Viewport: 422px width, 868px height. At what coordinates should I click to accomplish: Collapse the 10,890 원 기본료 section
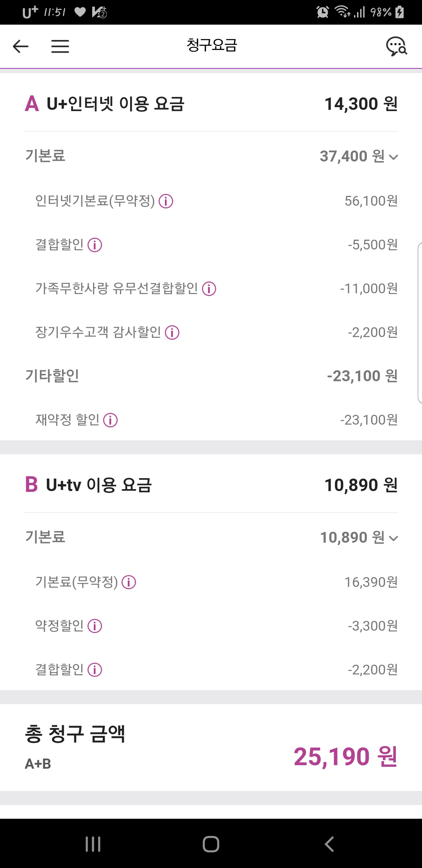tap(393, 538)
